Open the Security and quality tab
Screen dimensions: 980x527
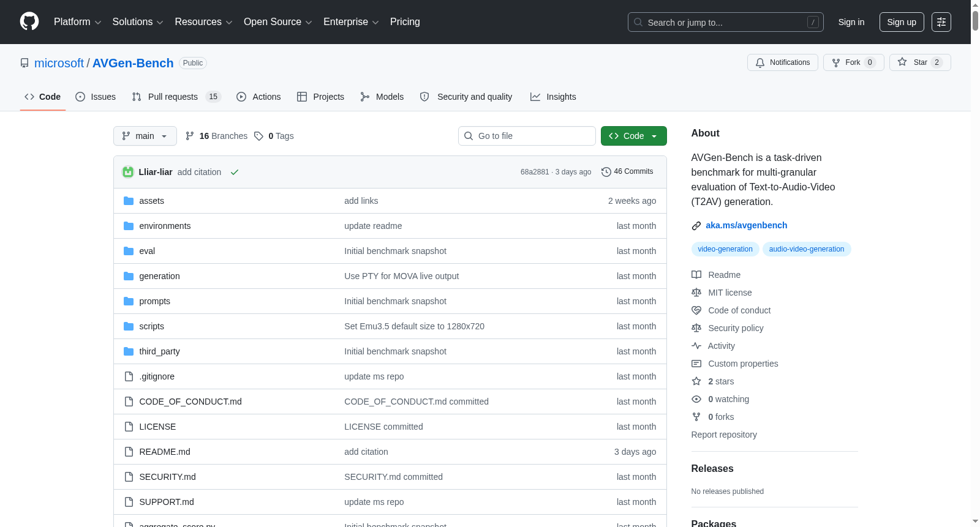click(466, 97)
